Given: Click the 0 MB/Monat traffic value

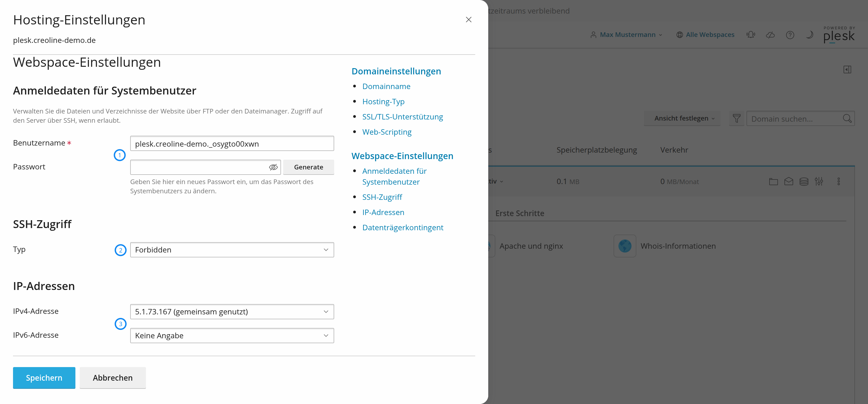Looking at the screenshot, I should (x=679, y=181).
